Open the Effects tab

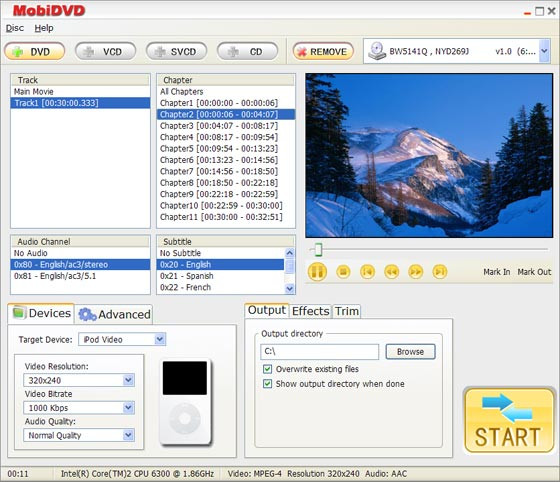pyautogui.click(x=310, y=311)
